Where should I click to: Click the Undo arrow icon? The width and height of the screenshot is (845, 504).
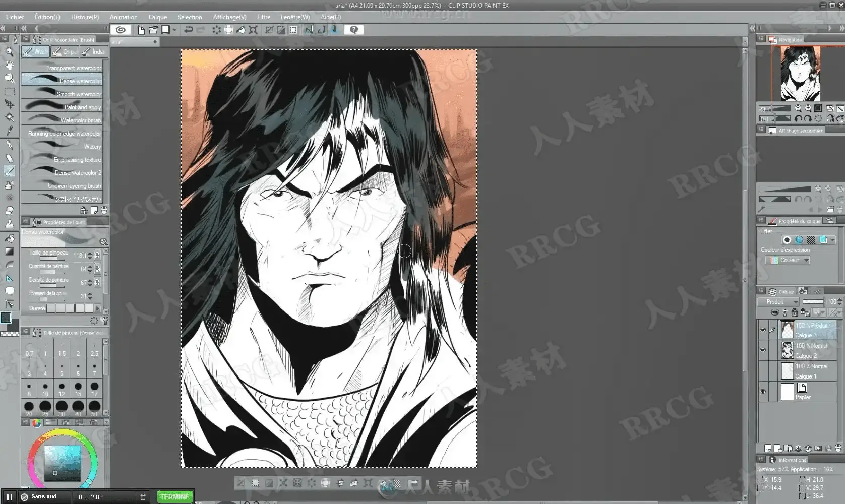tap(188, 30)
